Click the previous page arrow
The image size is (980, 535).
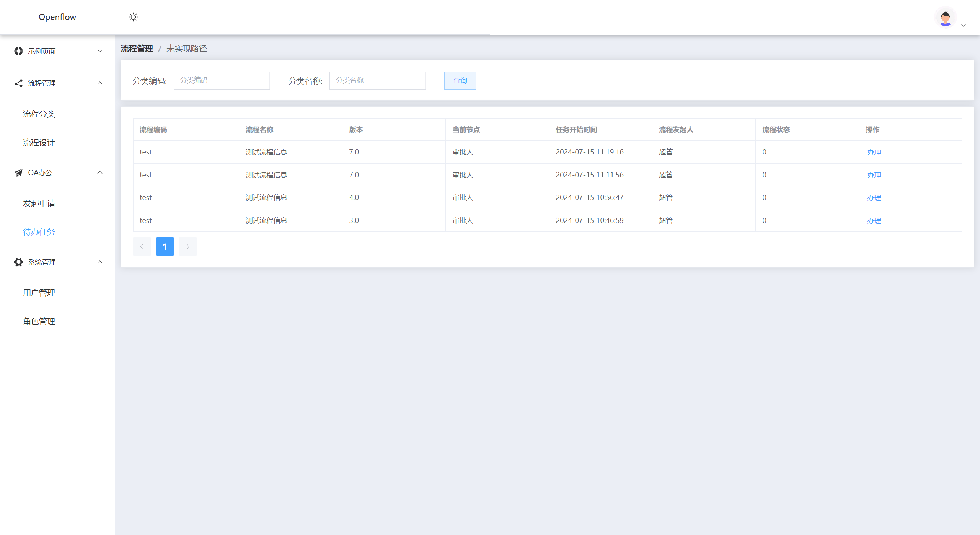point(142,247)
